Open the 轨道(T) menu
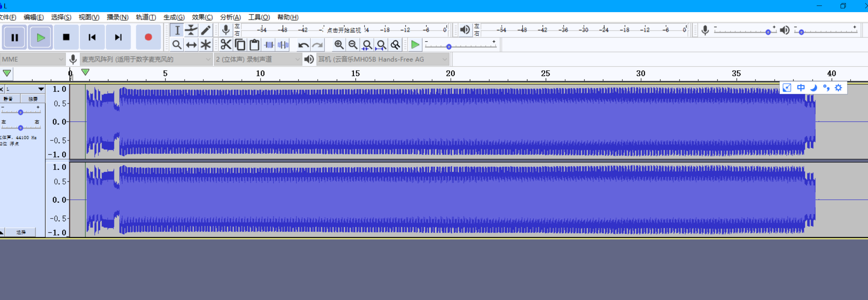The width and height of the screenshot is (868, 300). coord(146,17)
